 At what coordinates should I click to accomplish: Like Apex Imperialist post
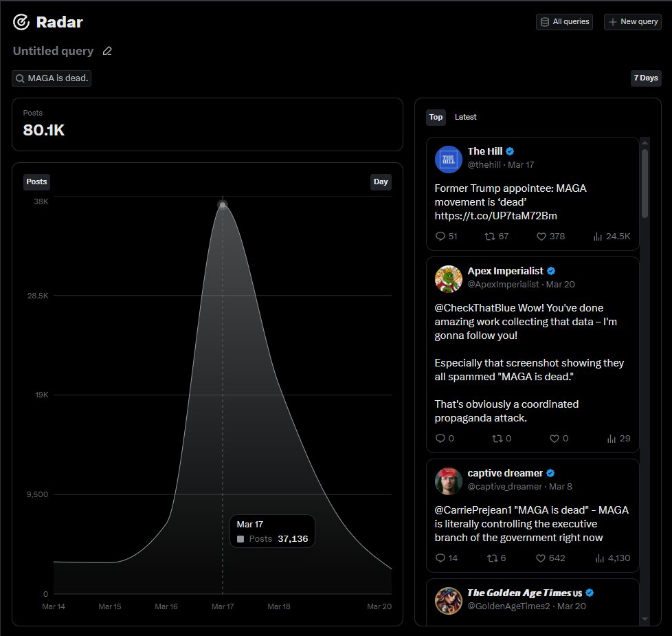tap(559, 438)
